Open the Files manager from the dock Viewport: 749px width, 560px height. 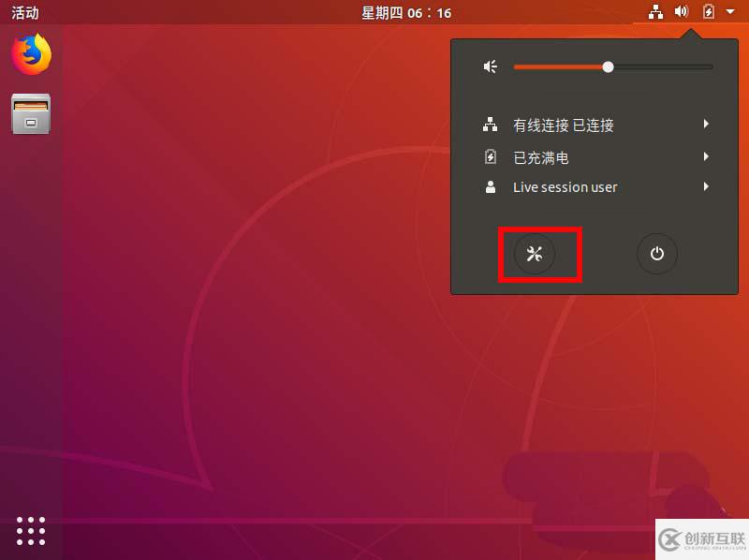tap(31, 113)
